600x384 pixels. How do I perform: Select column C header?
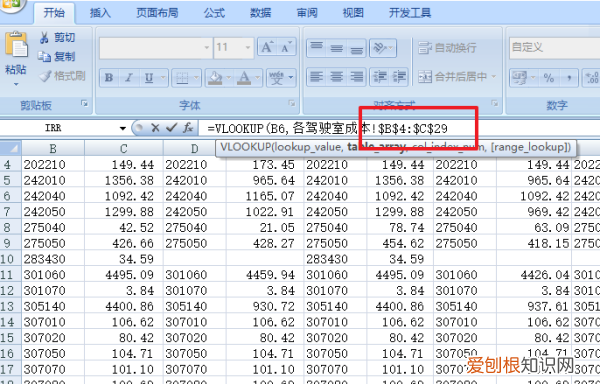(124, 148)
